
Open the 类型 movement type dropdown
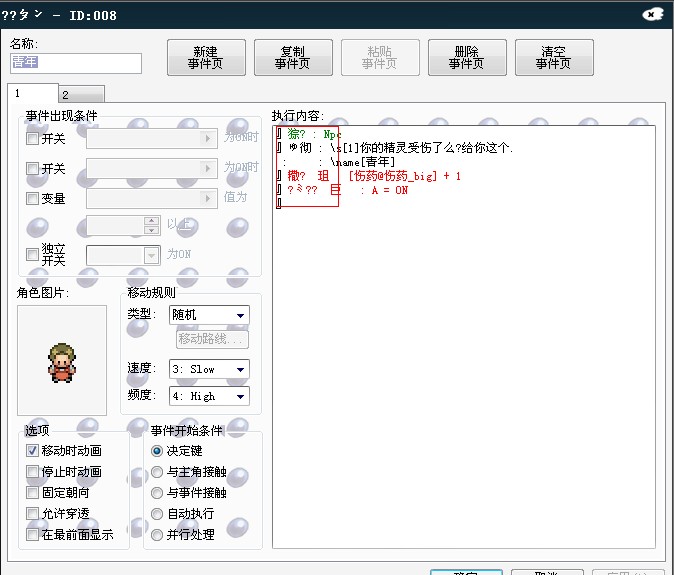(209, 315)
